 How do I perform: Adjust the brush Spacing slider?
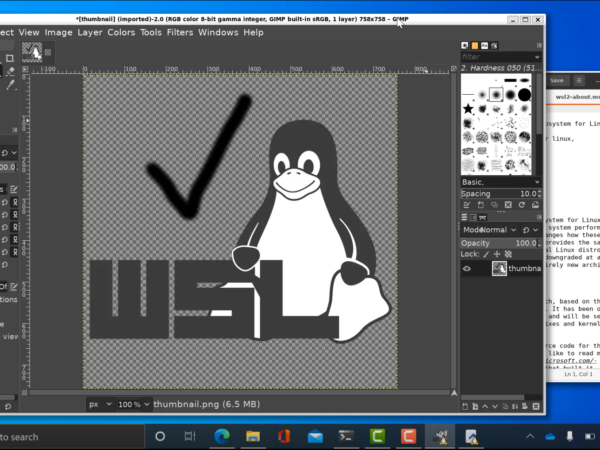coord(497,194)
